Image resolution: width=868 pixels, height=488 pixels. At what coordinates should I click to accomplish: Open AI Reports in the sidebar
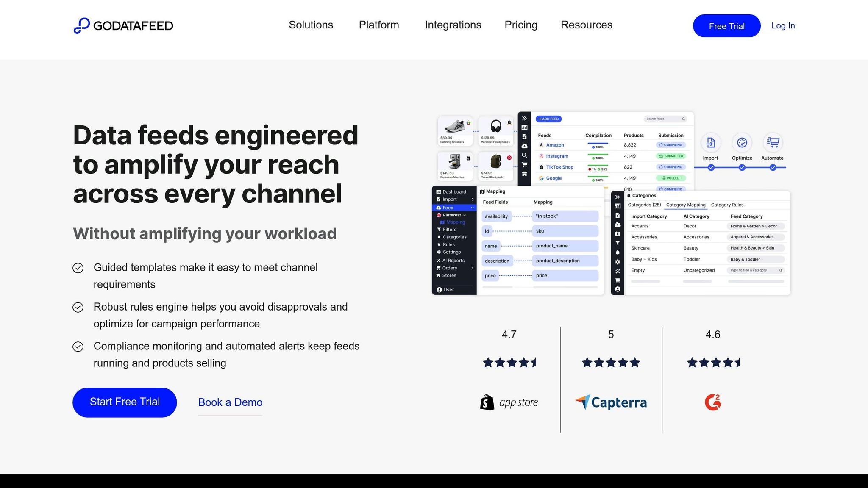coord(452,260)
